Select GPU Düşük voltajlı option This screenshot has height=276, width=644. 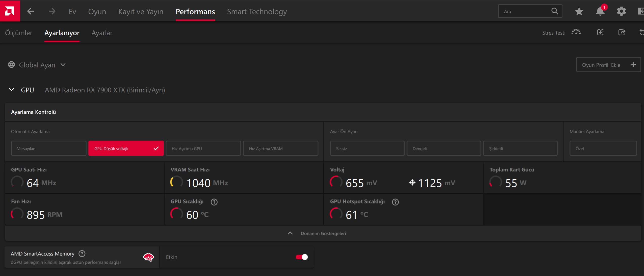coord(126,148)
